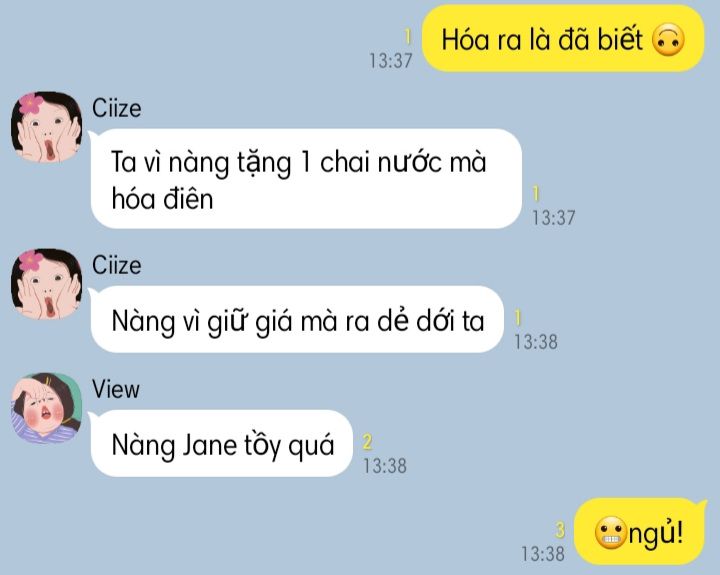Image resolution: width=720 pixels, height=575 pixels.
Task: Tap the 13:37 timestamp after 'hóa điên' message
Action: click(553, 218)
